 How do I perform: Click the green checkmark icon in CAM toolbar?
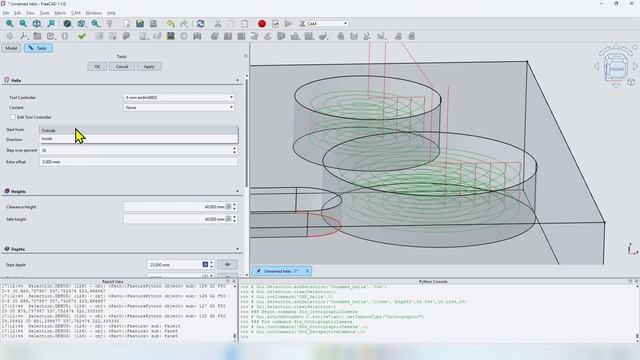82,36
